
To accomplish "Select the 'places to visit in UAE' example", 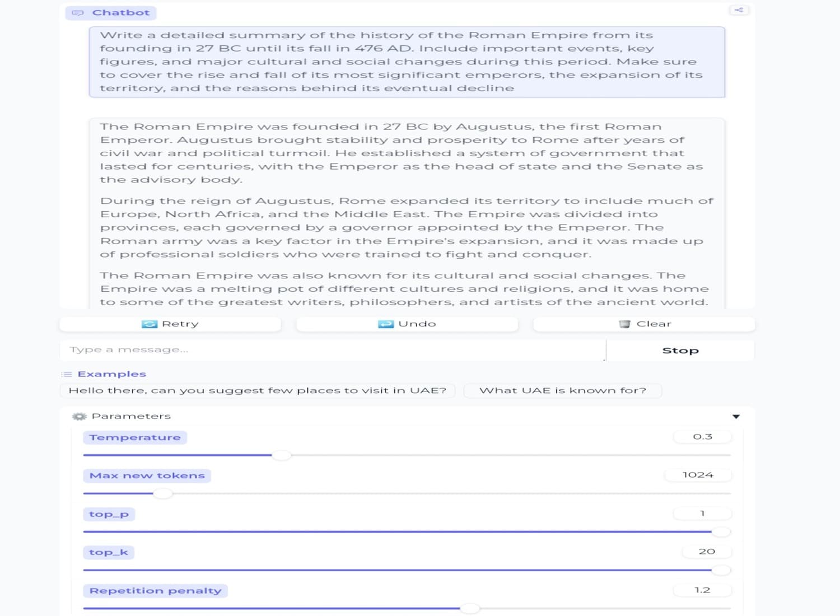I will click(x=258, y=390).
